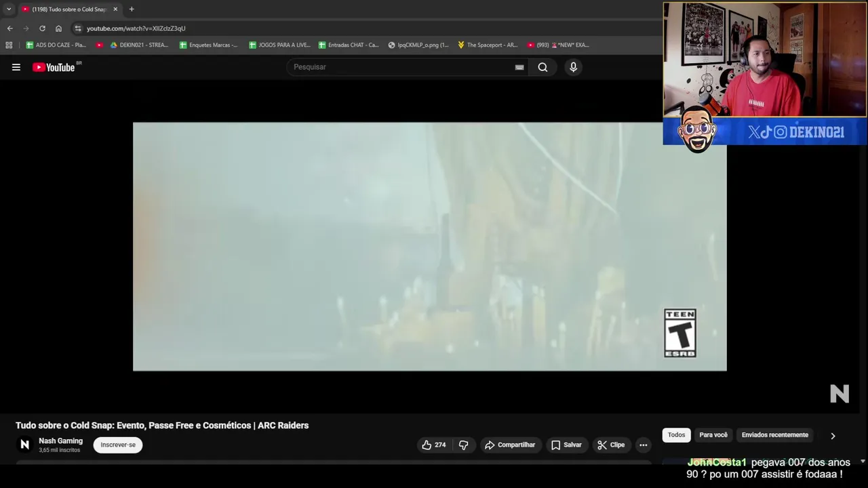Save video with the Salvar button
Image resolution: width=868 pixels, height=488 pixels.
pyautogui.click(x=566, y=445)
